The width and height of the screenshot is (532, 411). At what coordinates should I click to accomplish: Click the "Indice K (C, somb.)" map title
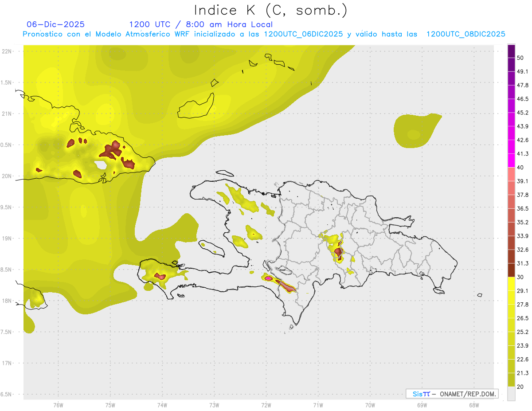pyautogui.click(x=271, y=11)
